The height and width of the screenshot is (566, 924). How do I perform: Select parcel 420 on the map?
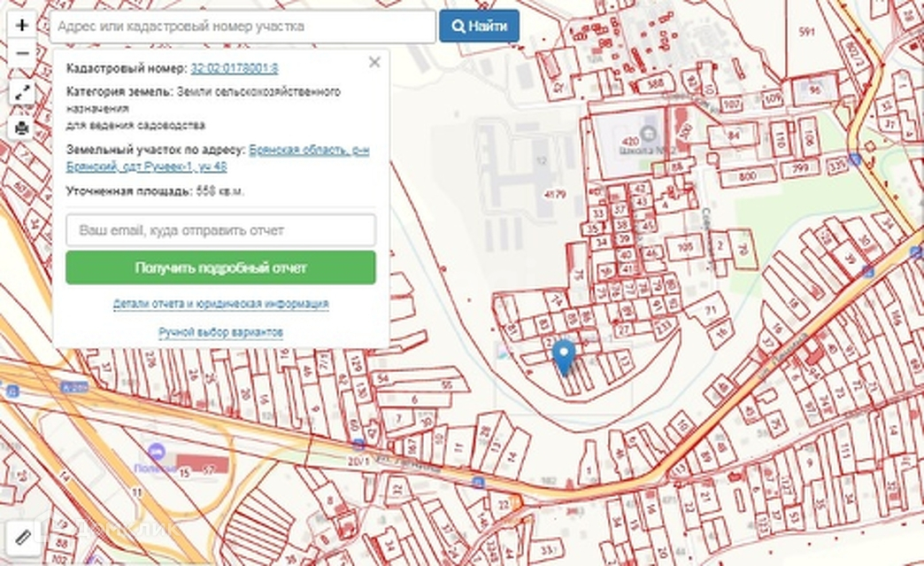click(630, 141)
